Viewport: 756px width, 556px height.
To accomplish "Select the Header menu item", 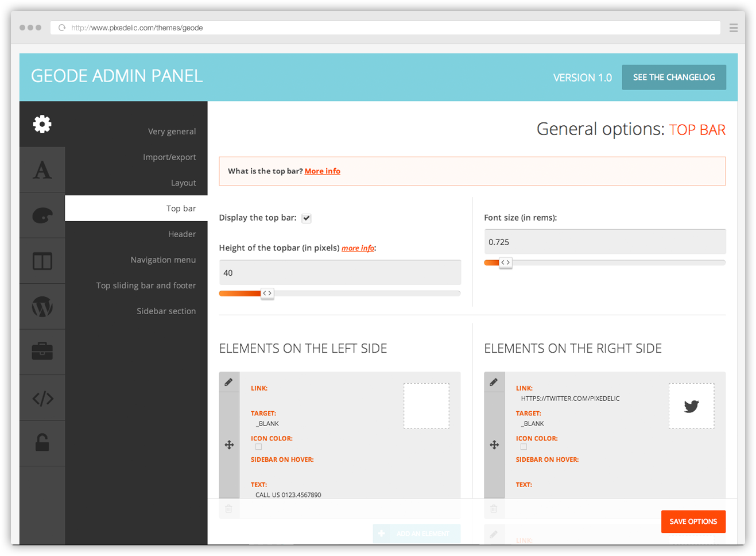I will tap(182, 234).
